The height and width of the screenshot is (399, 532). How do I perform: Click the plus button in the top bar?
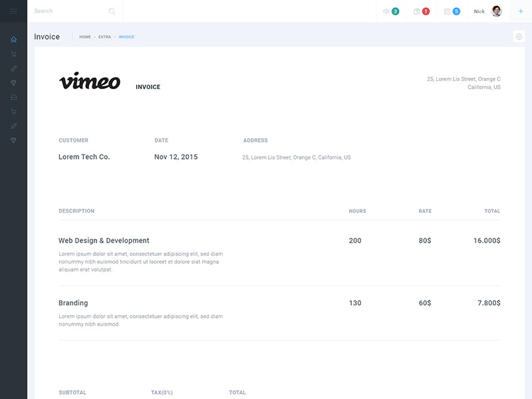coord(521,11)
